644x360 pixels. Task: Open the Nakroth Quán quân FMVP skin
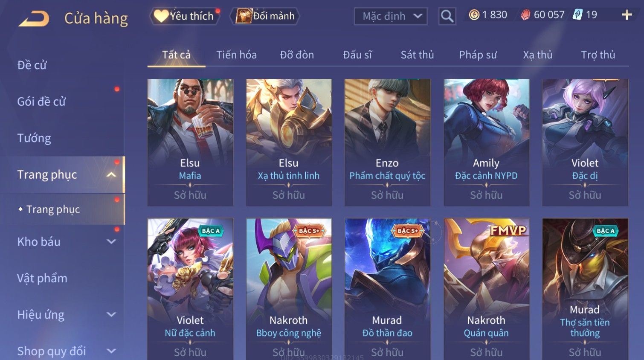coord(486,289)
